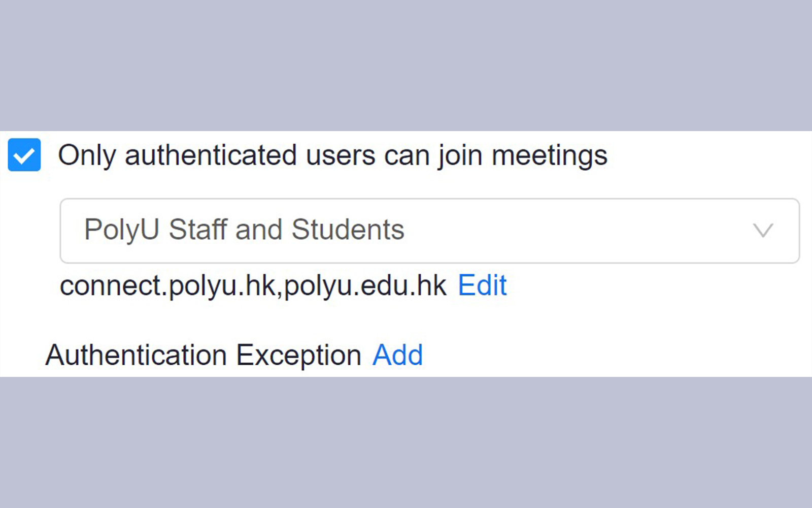
Task: Enable the Only authenticated users can join meetings checkbox
Action: (24, 155)
